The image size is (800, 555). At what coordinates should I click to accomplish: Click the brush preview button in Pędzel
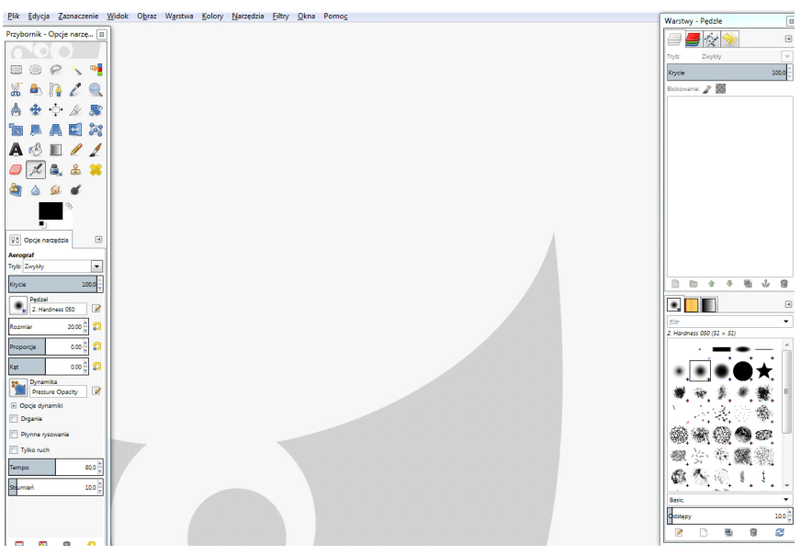pos(18,306)
